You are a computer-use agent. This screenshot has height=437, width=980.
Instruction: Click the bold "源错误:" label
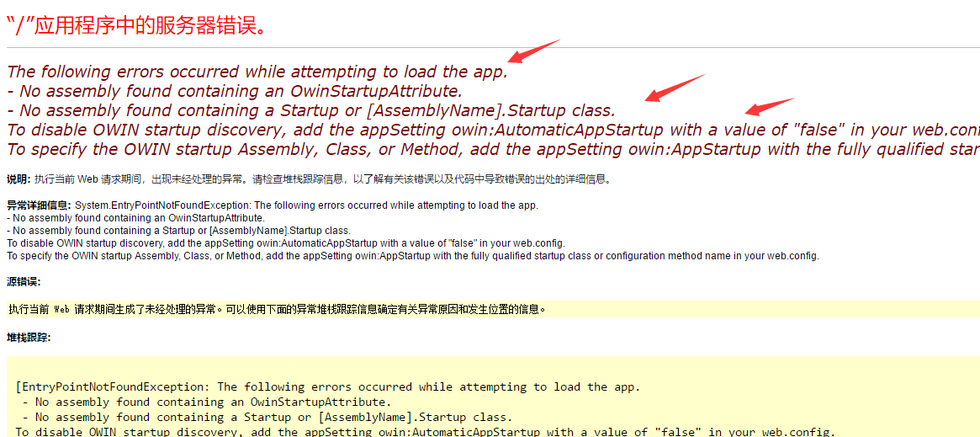[24, 282]
